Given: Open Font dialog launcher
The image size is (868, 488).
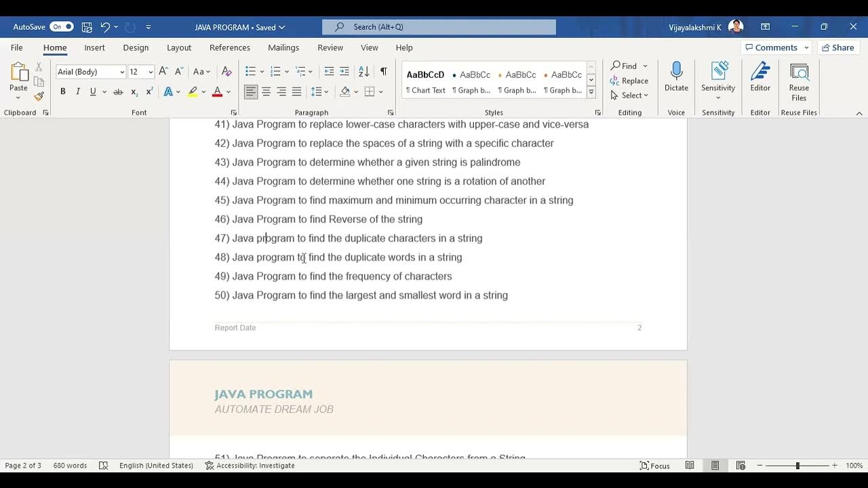Looking at the screenshot, I should click(x=234, y=113).
